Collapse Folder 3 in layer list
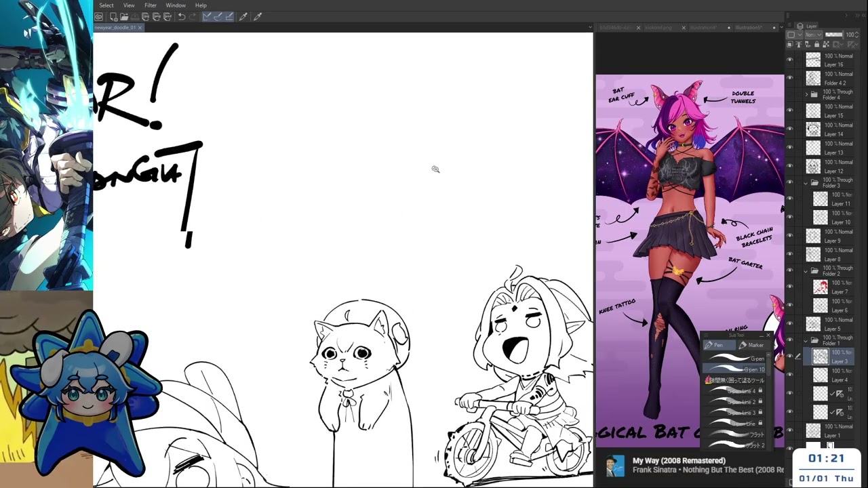The image size is (868, 488). coord(806,183)
